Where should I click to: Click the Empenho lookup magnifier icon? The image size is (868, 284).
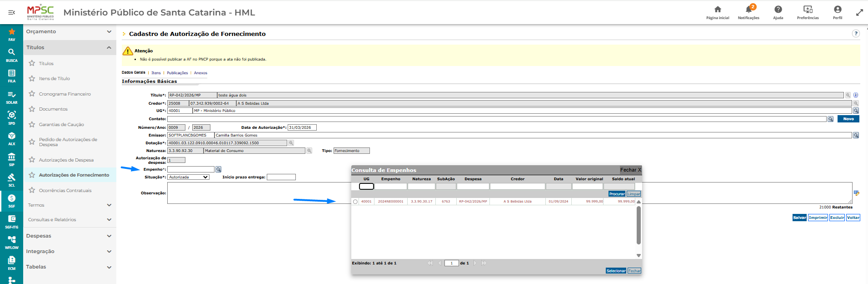pos(218,169)
